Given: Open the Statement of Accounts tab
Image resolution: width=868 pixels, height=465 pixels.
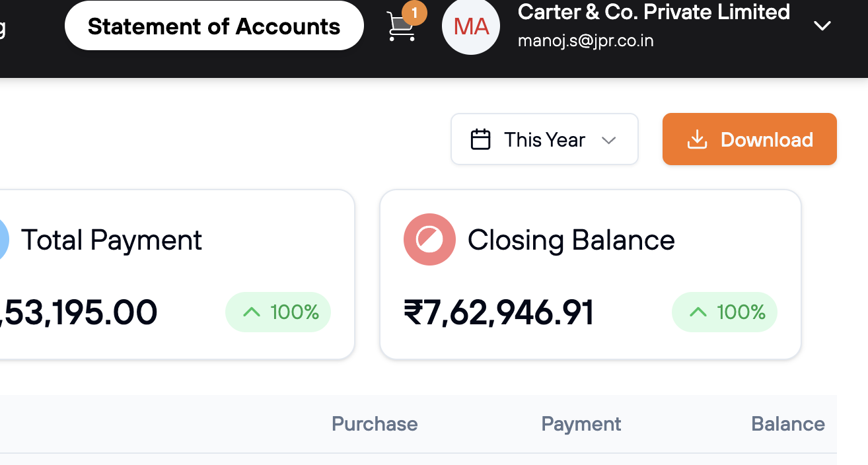Looking at the screenshot, I should 214,26.
